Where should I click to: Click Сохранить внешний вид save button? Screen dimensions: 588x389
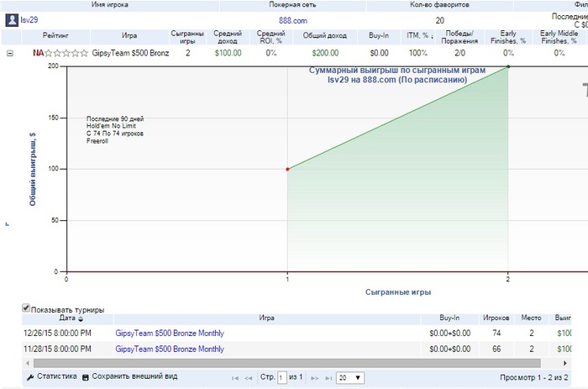(129, 376)
